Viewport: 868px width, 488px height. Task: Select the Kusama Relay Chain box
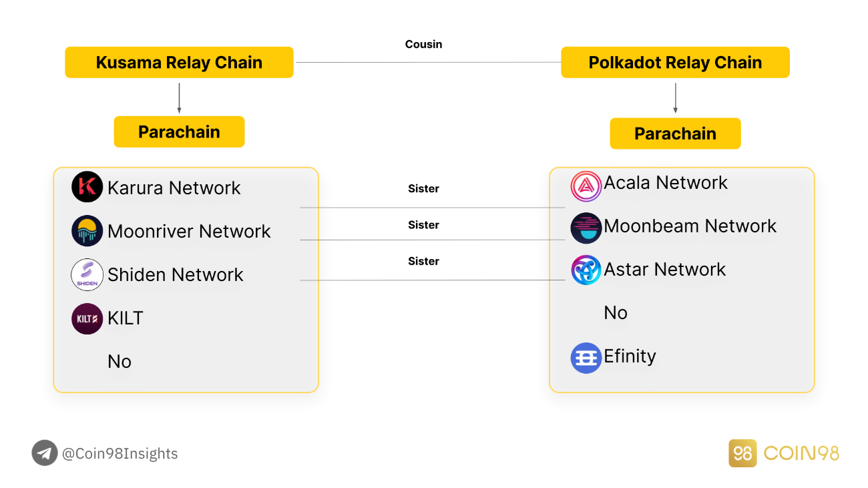point(179,63)
